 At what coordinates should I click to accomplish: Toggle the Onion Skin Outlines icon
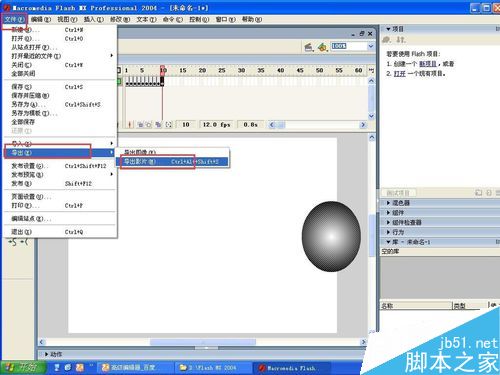[x=149, y=125]
